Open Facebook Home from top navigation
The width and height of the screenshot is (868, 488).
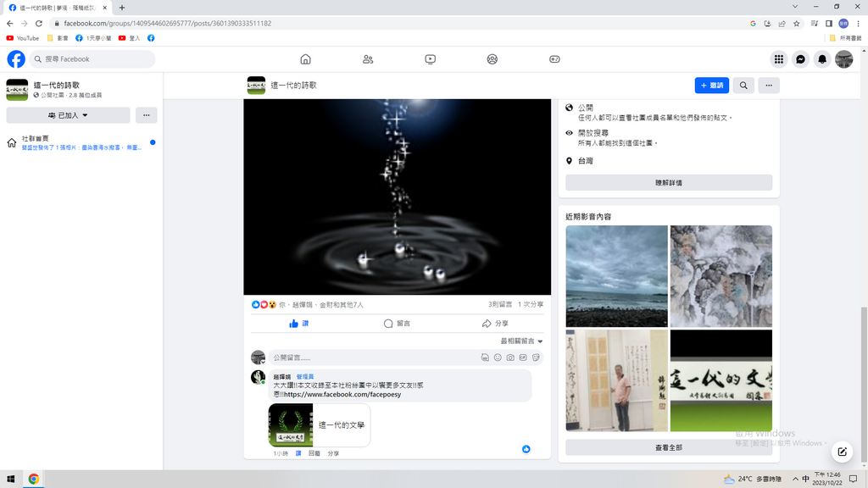pos(305,59)
